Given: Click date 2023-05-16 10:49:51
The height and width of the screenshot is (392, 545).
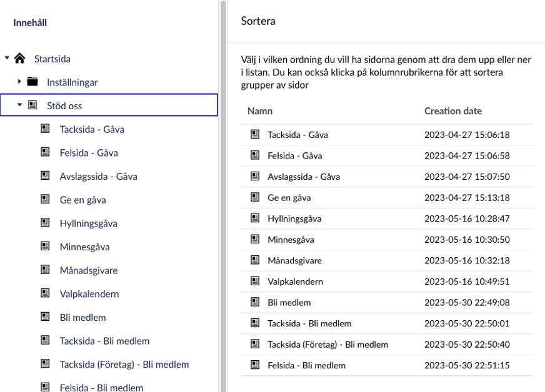Looking at the screenshot, I should pos(467,282).
